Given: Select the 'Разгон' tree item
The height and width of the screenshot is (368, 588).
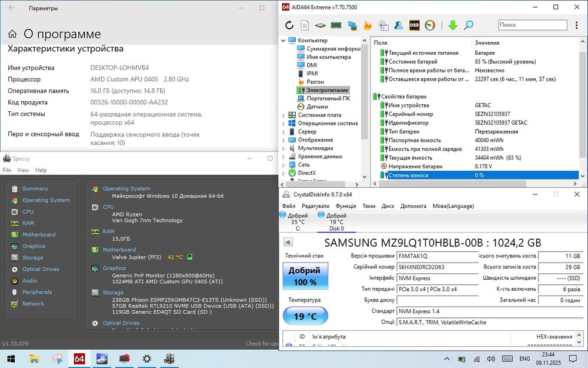Looking at the screenshot, I should point(310,82).
